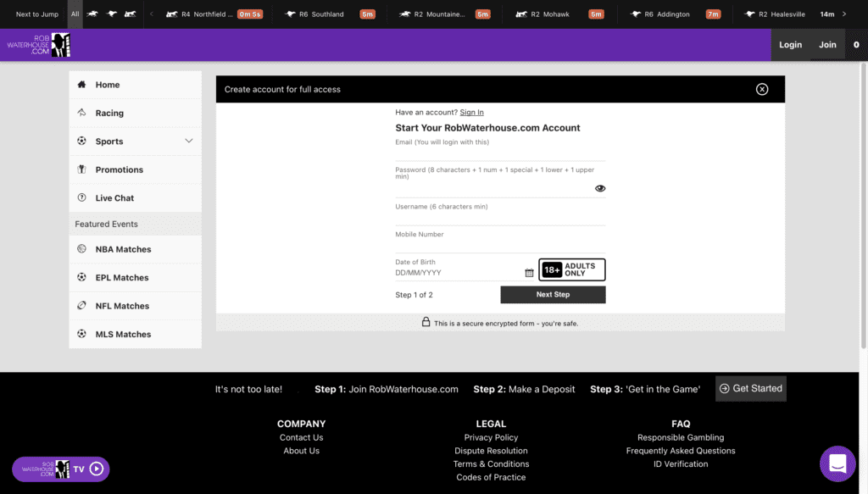Click the Racing horse icon in sidebar
Viewport: 868px width, 494px height.
click(82, 113)
